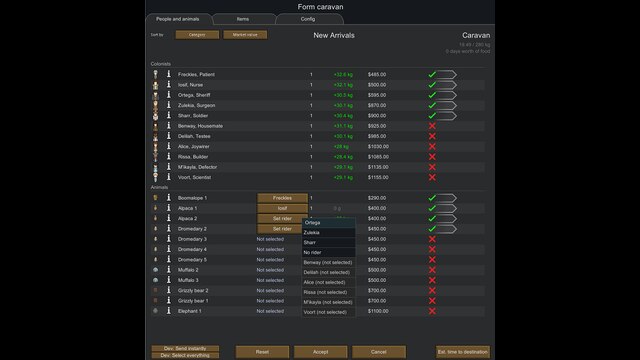The image size is (640, 360).
Task: Open info for M'ikayla, Defector
Action: 169,167
